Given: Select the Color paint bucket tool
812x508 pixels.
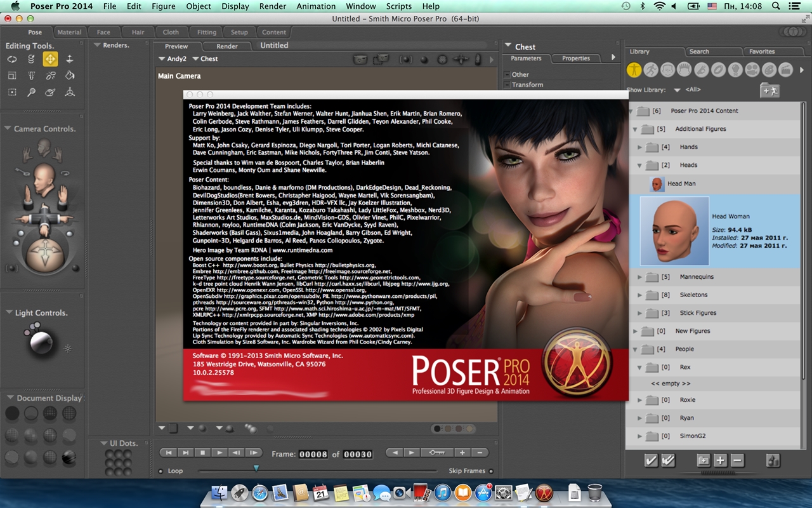Looking at the screenshot, I should pyautogui.click(x=70, y=76).
